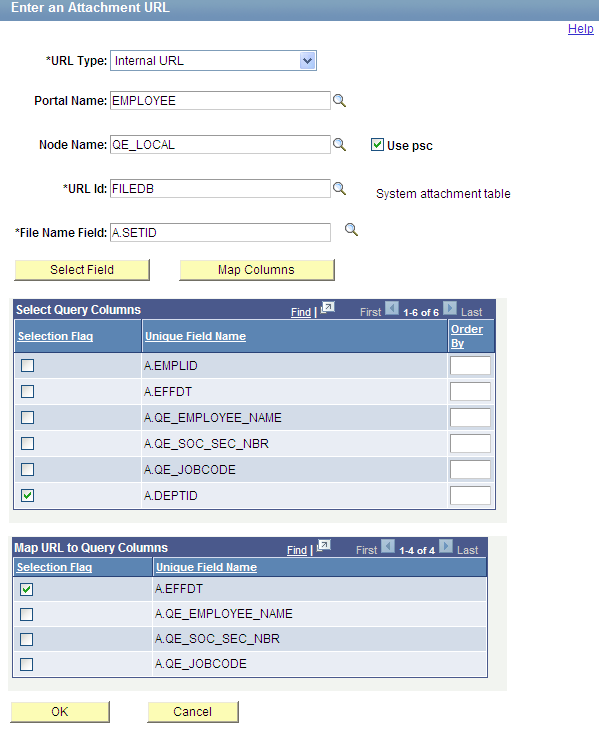Sort Select Query Columns by Selection Flag
This screenshot has height=737, width=599.
[55, 336]
